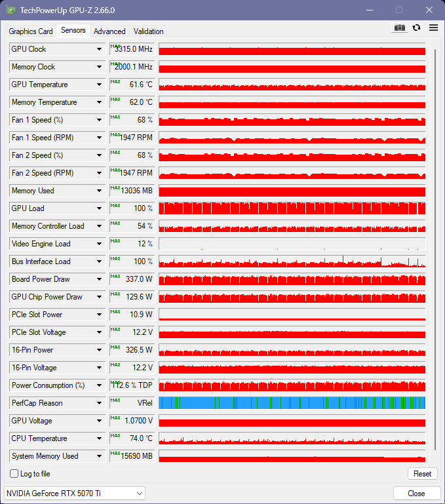Open the Fan 1 Speed (RPM) dropdown
The width and height of the screenshot is (445, 504).
[99, 138]
